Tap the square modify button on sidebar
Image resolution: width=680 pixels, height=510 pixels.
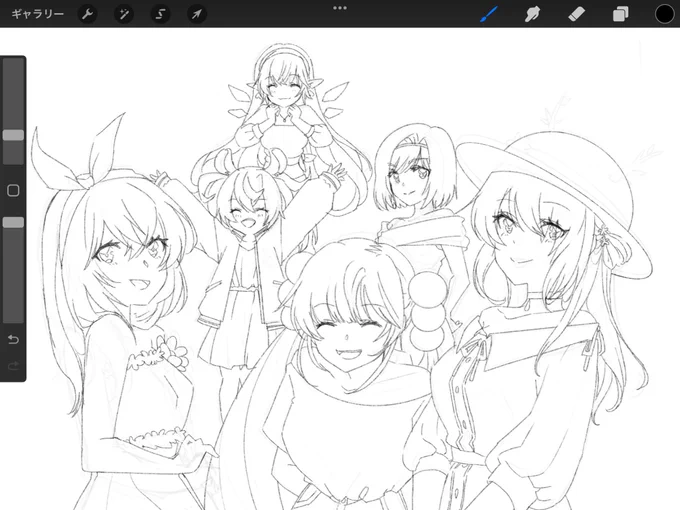point(13,190)
